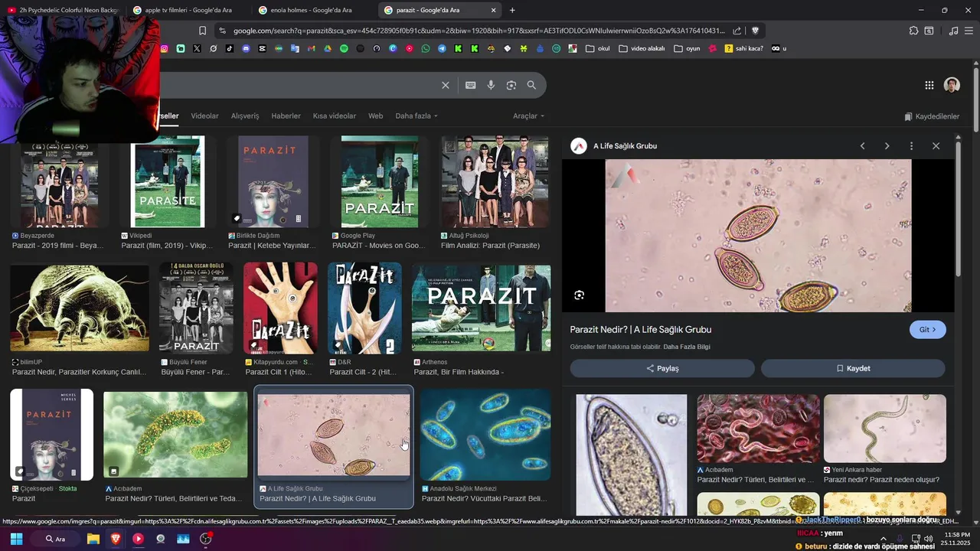Open the 'Kaydedilenler' saved items link
The width and height of the screenshot is (980, 551).
pyautogui.click(x=932, y=116)
